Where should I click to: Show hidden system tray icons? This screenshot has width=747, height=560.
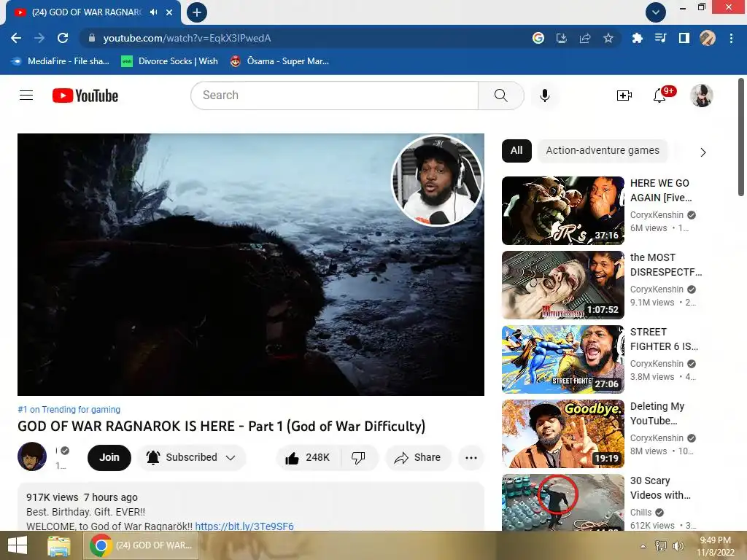point(643,546)
